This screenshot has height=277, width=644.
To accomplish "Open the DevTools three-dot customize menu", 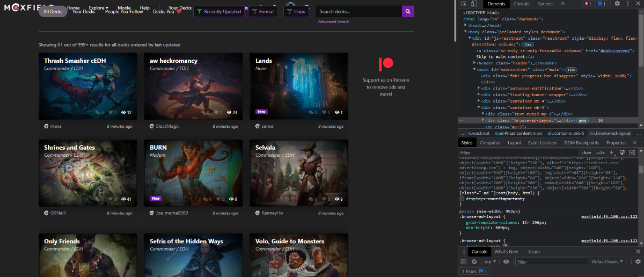I will point(628,3).
